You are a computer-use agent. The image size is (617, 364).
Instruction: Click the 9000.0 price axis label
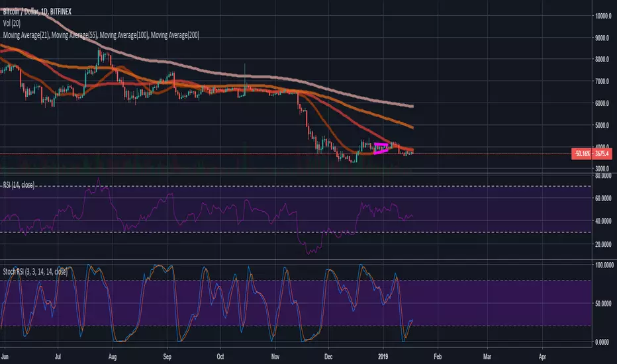tap(602, 38)
